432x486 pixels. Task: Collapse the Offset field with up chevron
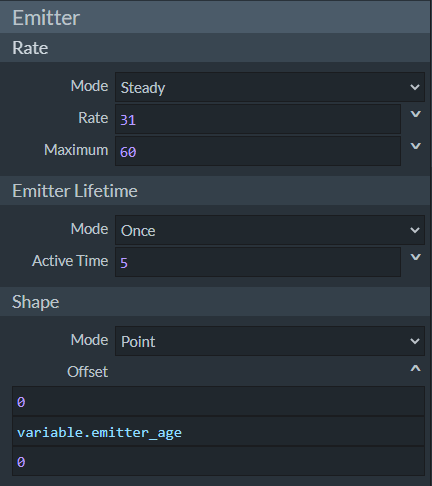pos(415,368)
